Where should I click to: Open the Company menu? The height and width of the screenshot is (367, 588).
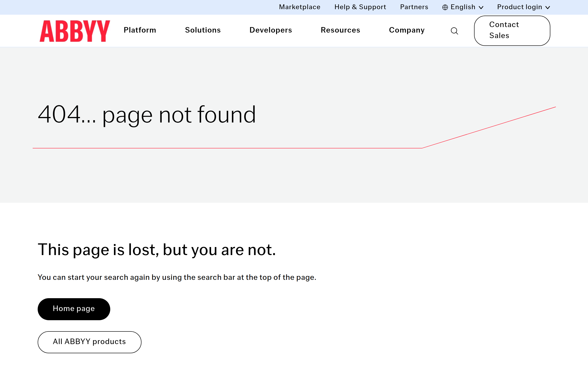407,30
